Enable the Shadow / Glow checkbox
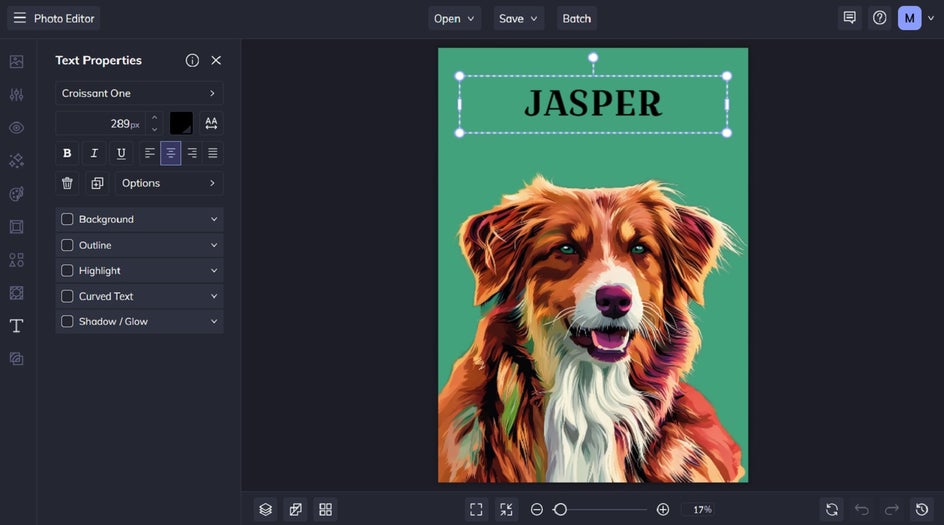944x525 pixels. pos(67,322)
